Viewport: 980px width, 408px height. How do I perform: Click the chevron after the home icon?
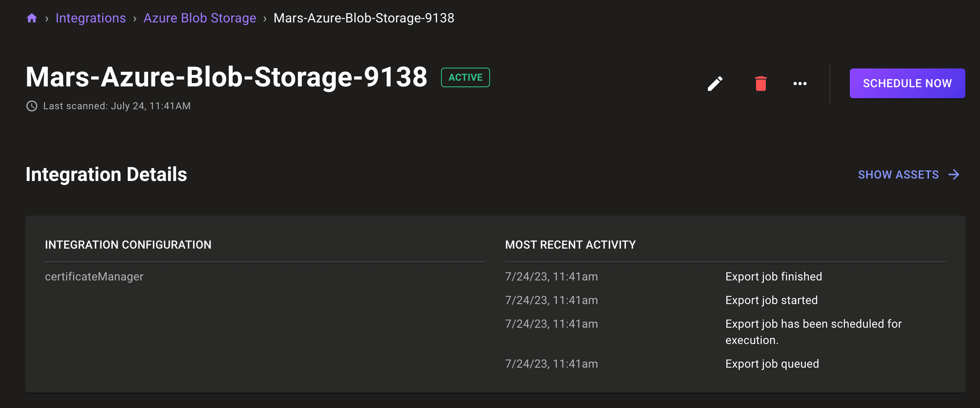pyautogui.click(x=48, y=18)
